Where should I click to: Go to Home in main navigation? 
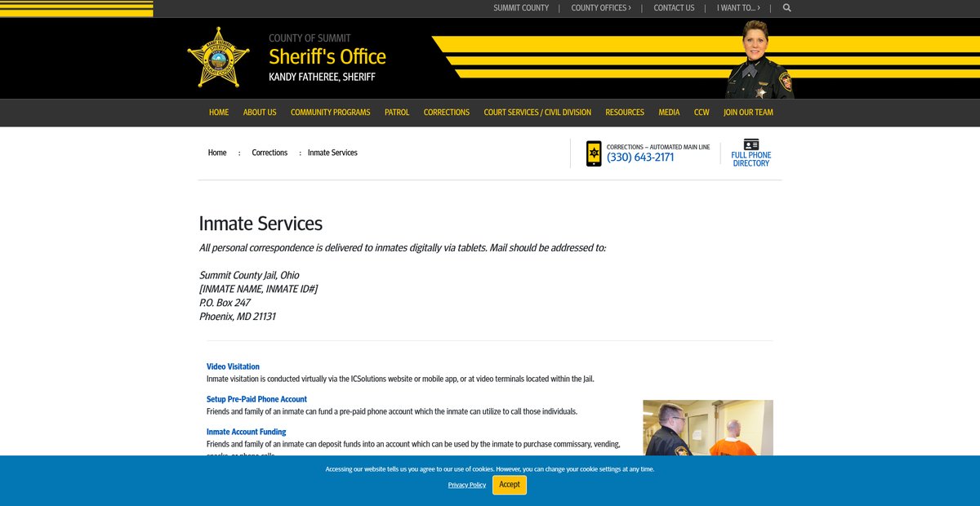(x=219, y=113)
